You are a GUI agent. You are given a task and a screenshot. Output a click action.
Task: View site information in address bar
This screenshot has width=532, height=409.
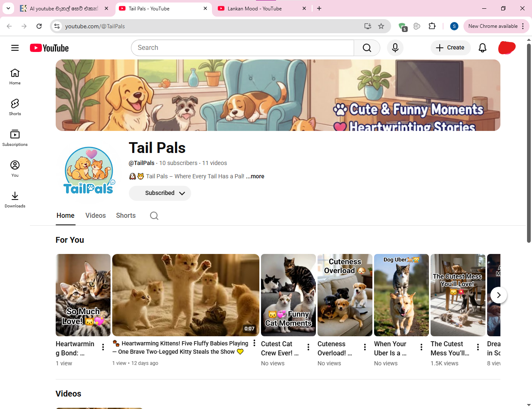57,26
